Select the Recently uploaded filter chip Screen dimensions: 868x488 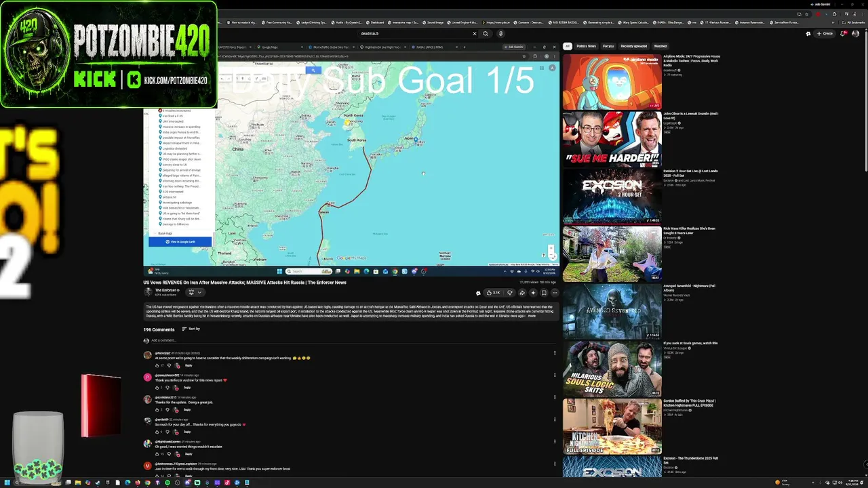click(x=633, y=46)
